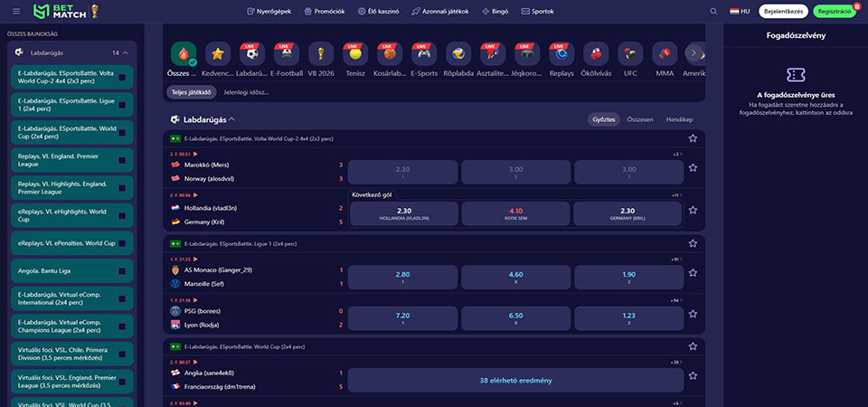Click the BetMatch logo
This screenshot has width=868, height=407.
[x=66, y=11]
